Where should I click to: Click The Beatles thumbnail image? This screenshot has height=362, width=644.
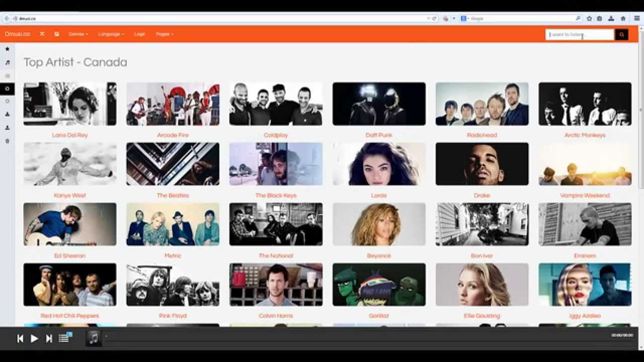click(x=173, y=164)
